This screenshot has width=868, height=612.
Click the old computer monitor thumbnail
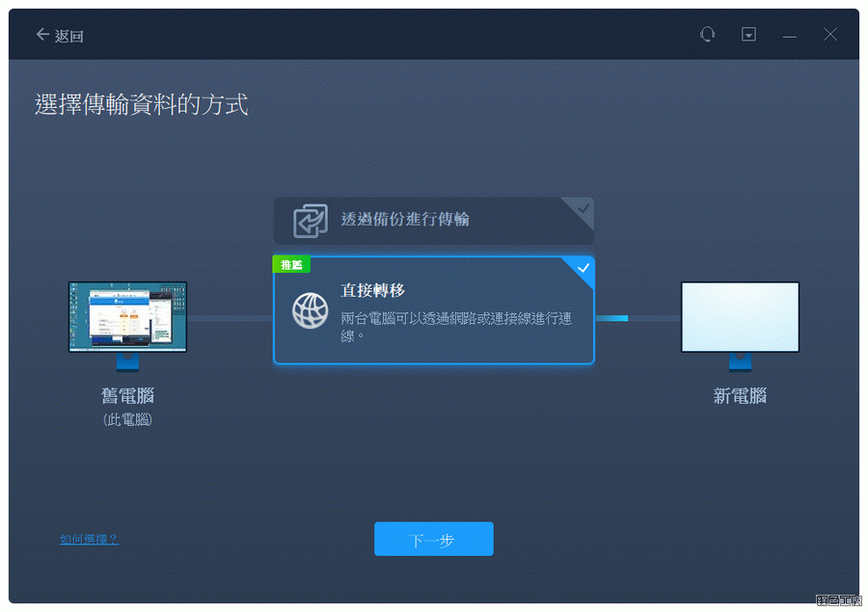pos(127,317)
